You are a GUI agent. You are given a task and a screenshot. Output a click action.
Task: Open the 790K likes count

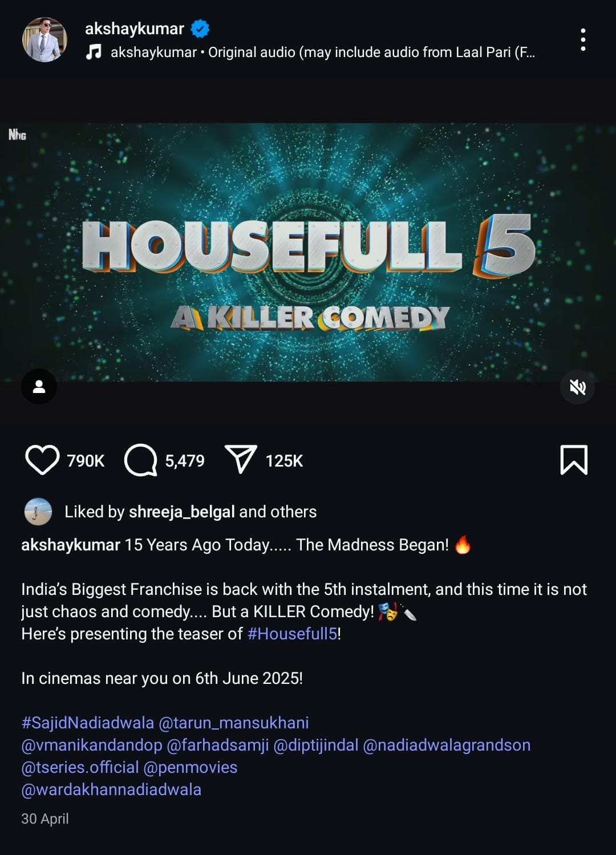pos(86,461)
